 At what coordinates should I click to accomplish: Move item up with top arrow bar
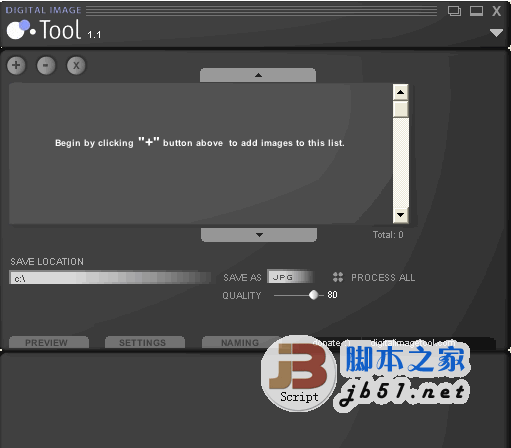pos(258,75)
